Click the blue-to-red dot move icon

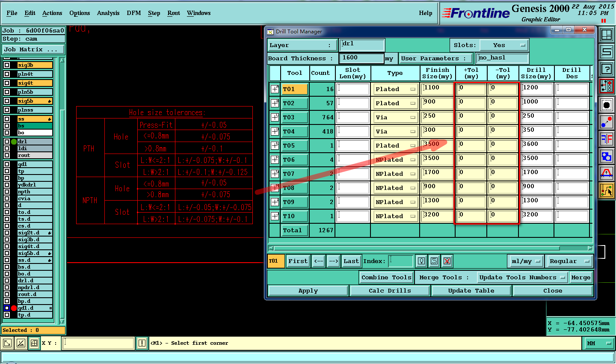tap(607, 122)
